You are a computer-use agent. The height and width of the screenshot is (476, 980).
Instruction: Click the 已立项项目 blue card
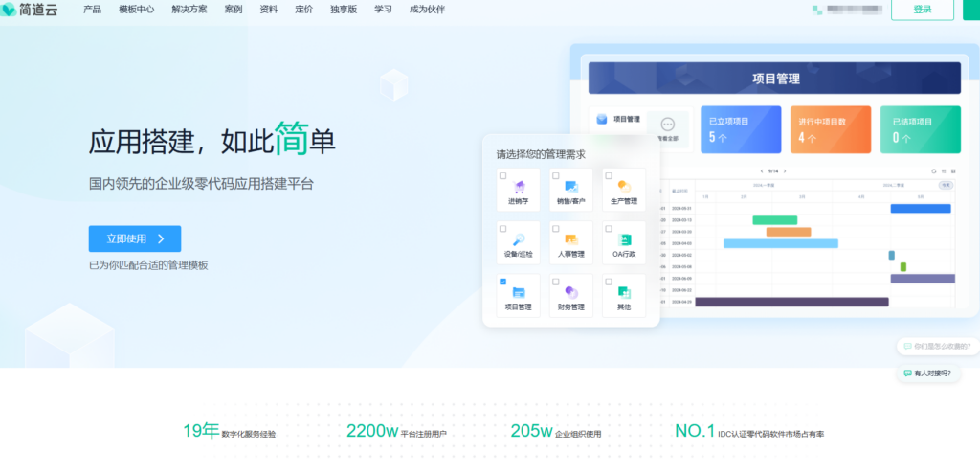click(741, 129)
